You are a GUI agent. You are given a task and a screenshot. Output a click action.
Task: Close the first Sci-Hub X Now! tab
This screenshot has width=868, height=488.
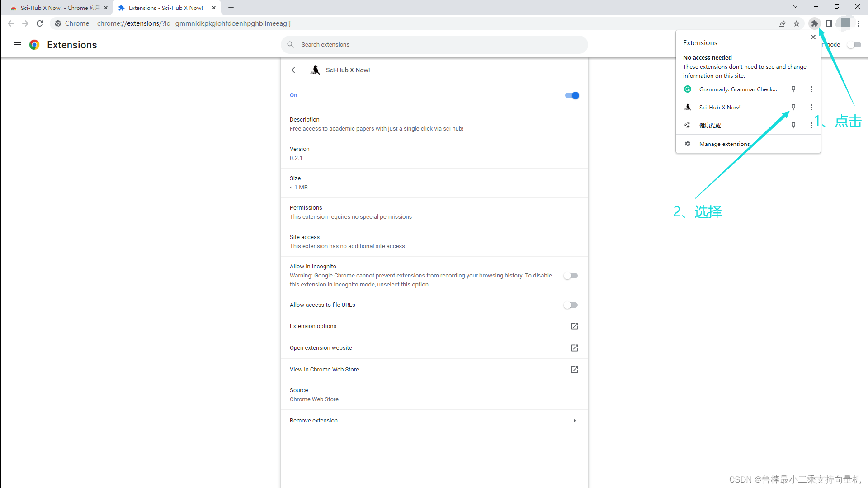106,8
